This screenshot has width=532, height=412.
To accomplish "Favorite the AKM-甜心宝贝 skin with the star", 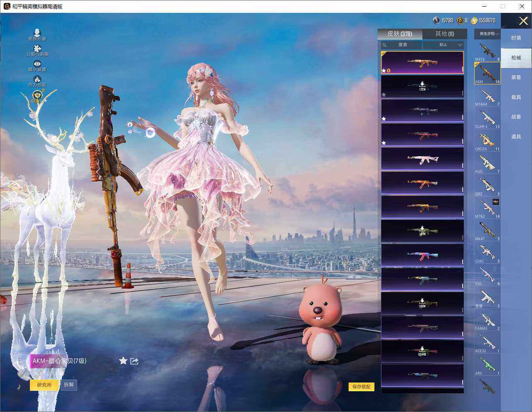I will point(123,361).
